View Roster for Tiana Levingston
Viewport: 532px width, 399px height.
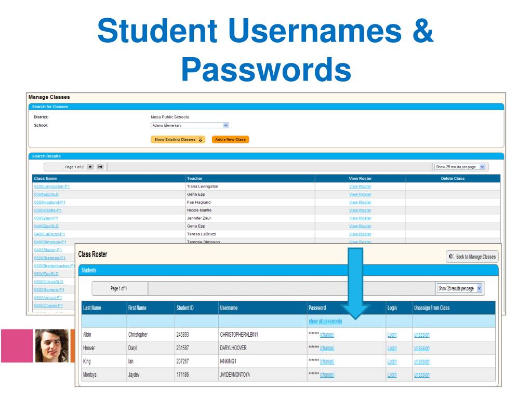[360, 187]
